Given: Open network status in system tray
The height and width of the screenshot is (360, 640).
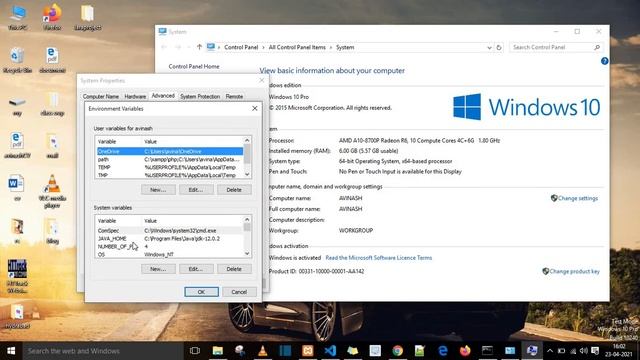Looking at the screenshot, I should [x=573, y=351].
